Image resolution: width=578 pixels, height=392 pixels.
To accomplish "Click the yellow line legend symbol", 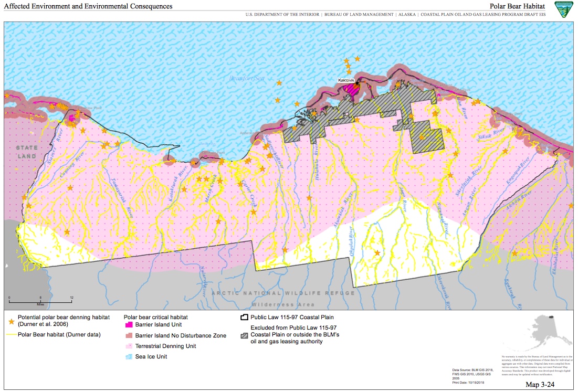I will click(11, 334).
